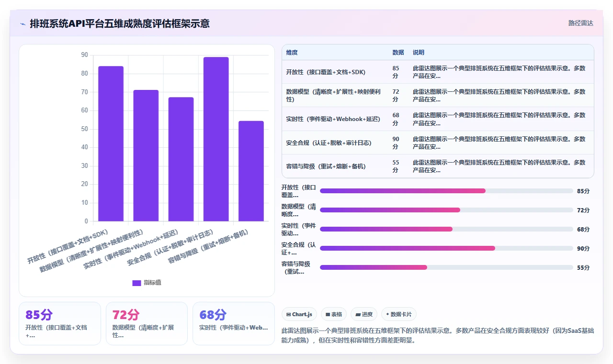Click the 进度 chip icon
This screenshot has height=364, width=613.
click(x=358, y=314)
